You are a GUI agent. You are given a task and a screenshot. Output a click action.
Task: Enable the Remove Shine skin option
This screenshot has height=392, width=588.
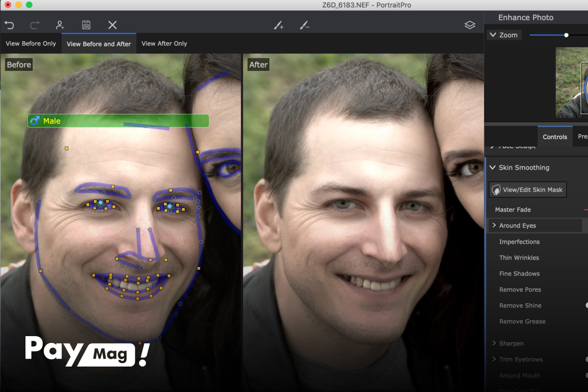coord(520,305)
